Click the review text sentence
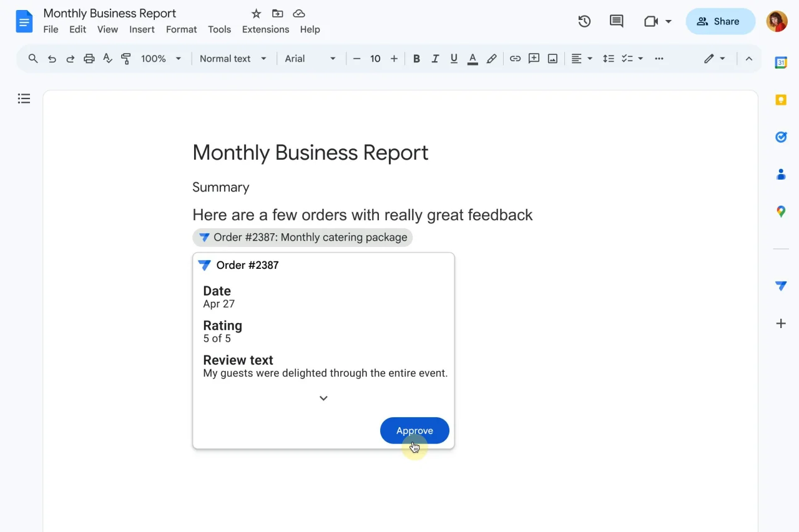 click(325, 373)
